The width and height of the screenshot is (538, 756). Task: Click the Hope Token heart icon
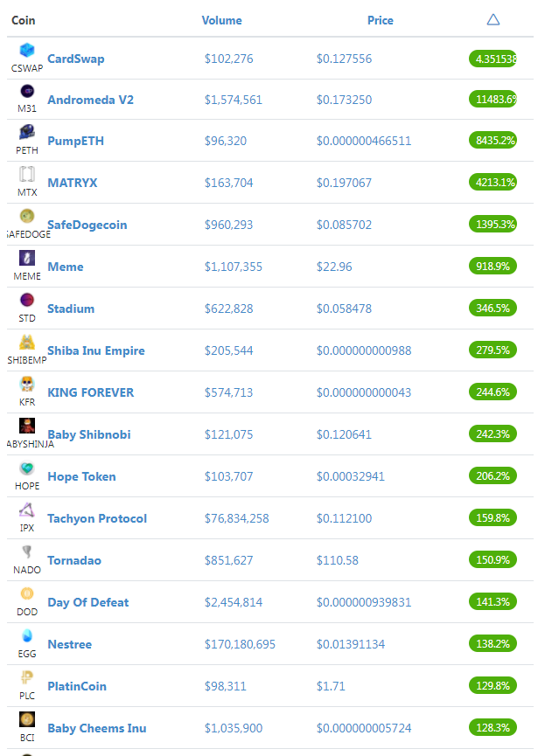27,468
